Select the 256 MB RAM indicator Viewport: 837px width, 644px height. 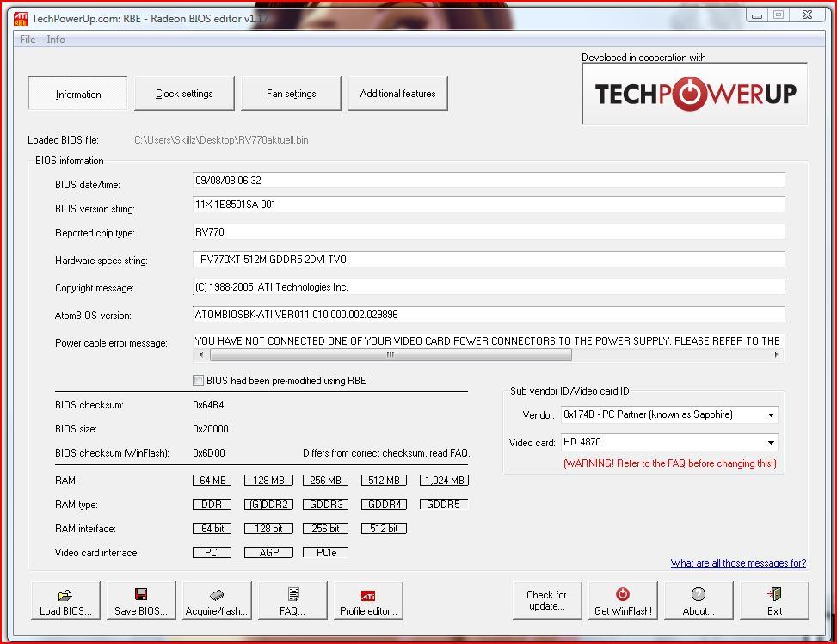coord(326,480)
